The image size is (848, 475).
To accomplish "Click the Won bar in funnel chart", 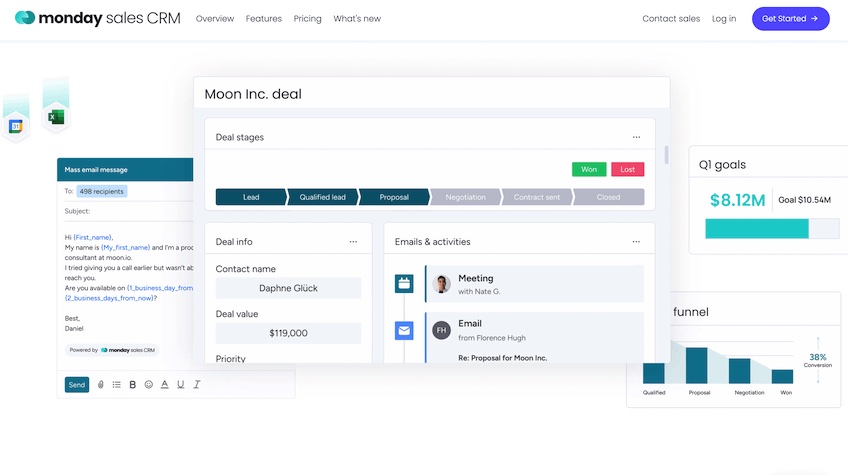I will (x=783, y=377).
